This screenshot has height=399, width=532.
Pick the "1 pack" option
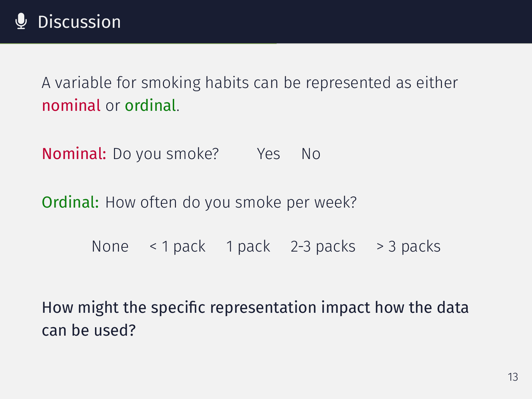coord(248,246)
